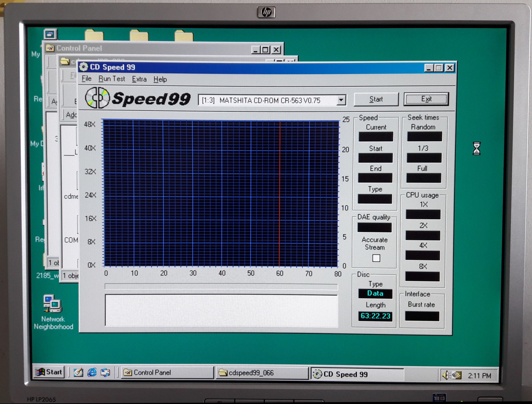Screen dimensions: 532x404
Task: Click the DAE quality readout box
Action: [x=374, y=227]
